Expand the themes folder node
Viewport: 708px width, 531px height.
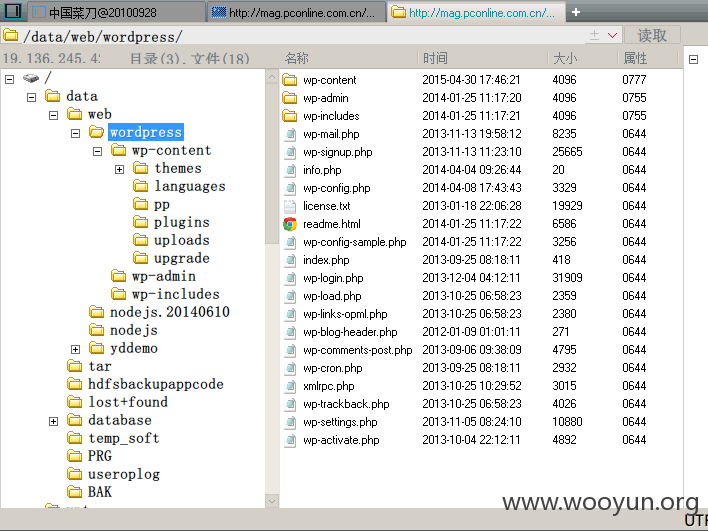click(x=119, y=169)
